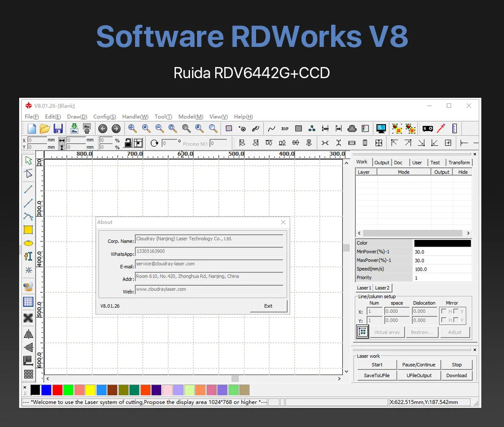Pick the yellow color swatch in palette
This screenshot has width=504, height=427.
pos(90,390)
